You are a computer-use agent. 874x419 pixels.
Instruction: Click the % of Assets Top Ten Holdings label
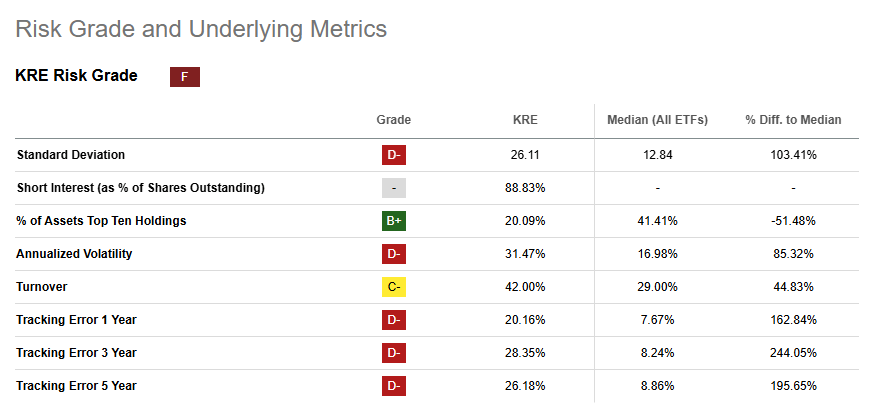[101, 221]
